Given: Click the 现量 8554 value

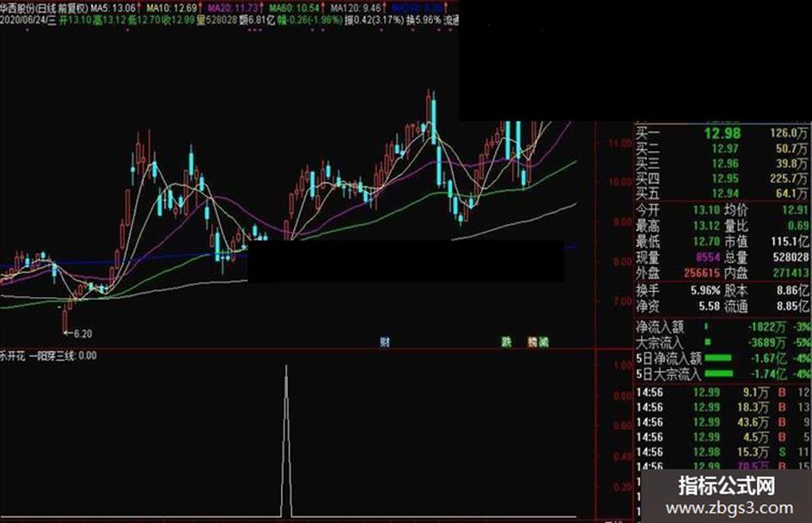Looking at the screenshot, I should (x=708, y=258).
